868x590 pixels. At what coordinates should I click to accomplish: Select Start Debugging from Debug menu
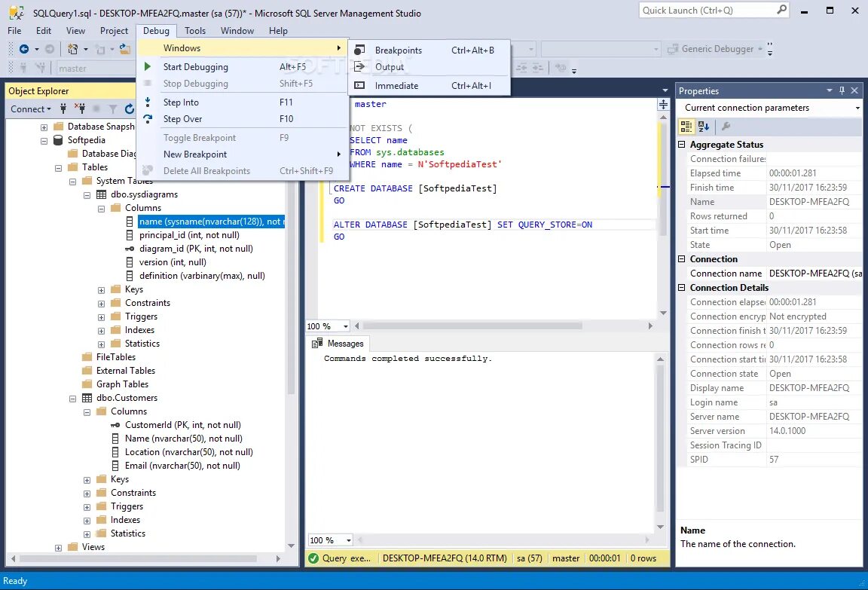pos(243,66)
